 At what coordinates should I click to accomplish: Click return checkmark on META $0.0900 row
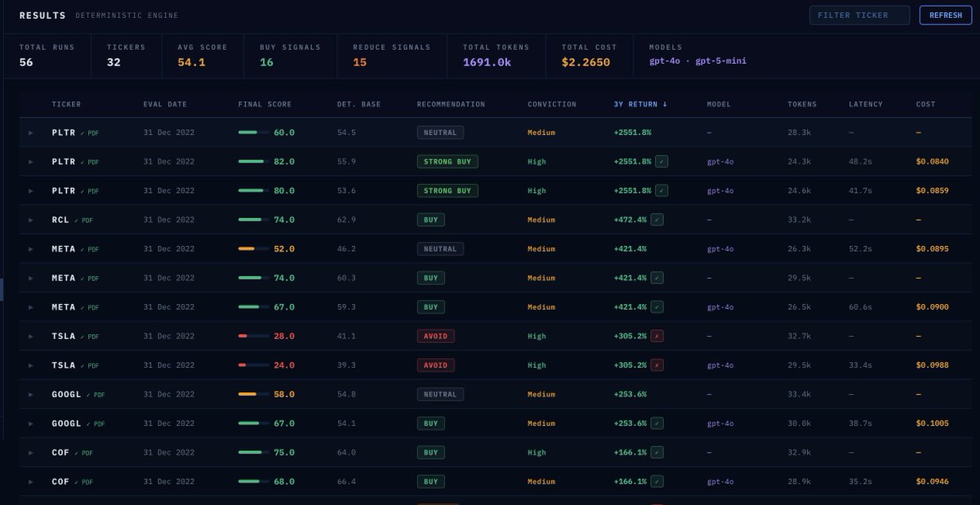[657, 307]
